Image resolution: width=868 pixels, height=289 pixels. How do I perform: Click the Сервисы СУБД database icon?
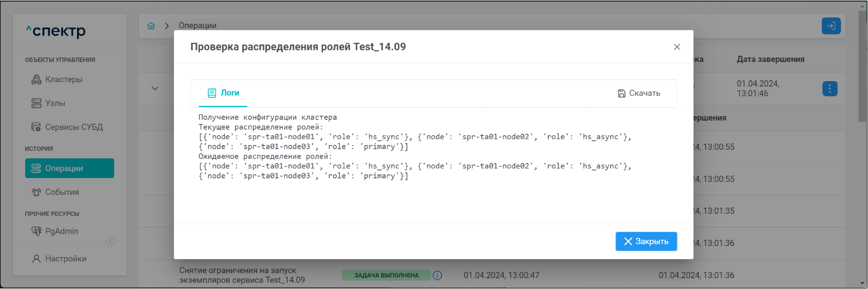pyautogui.click(x=37, y=127)
